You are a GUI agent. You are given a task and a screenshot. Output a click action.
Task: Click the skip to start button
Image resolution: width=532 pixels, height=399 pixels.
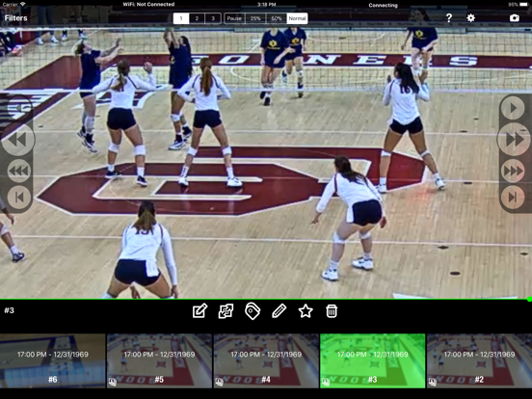click(x=19, y=197)
